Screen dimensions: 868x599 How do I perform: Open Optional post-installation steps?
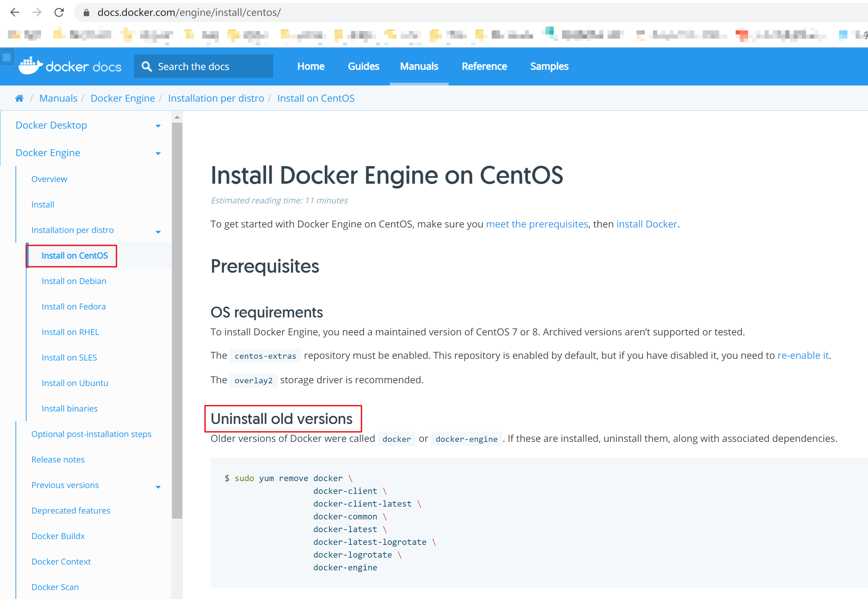click(91, 434)
